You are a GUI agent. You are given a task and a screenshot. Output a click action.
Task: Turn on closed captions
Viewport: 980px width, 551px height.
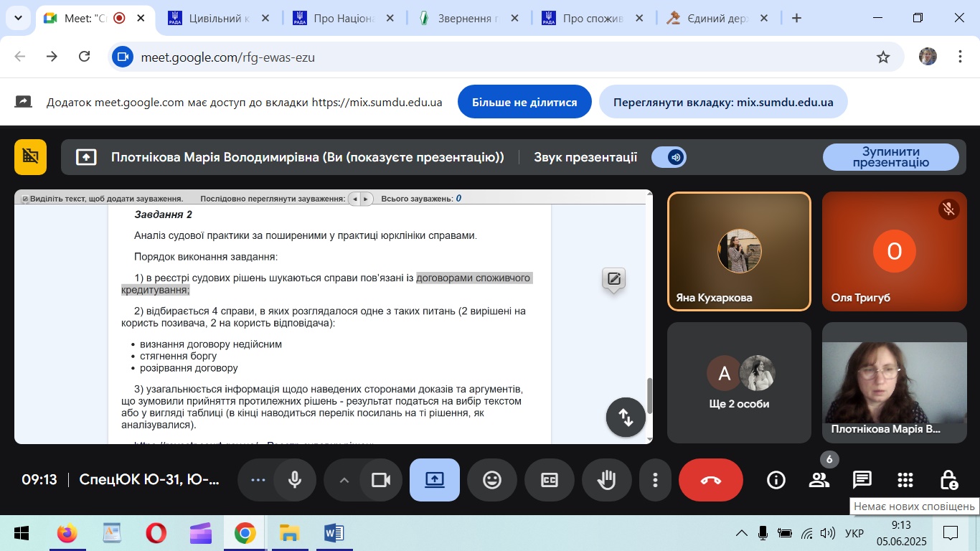click(x=550, y=480)
